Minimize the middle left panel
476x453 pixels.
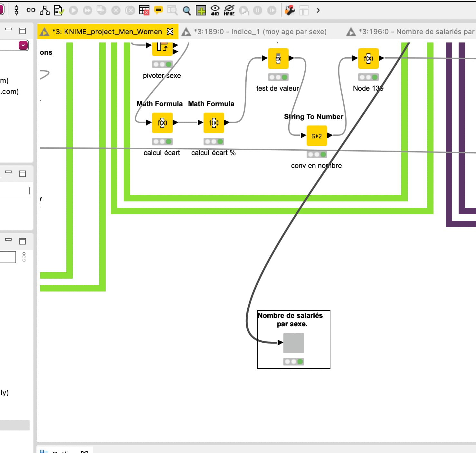click(8, 172)
